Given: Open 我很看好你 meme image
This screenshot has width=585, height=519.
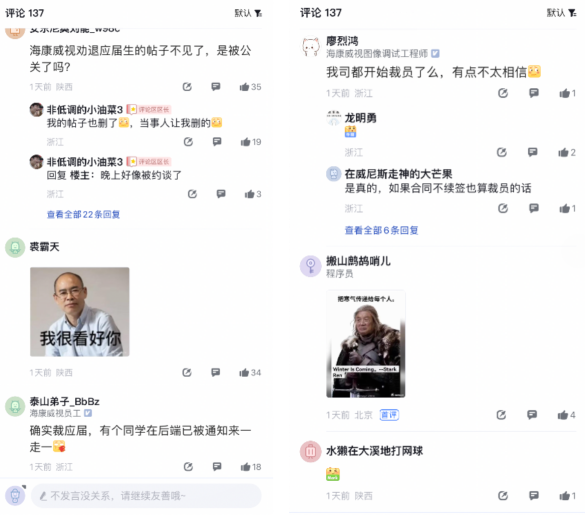Looking at the screenshot, I should (x=80, y=312).
